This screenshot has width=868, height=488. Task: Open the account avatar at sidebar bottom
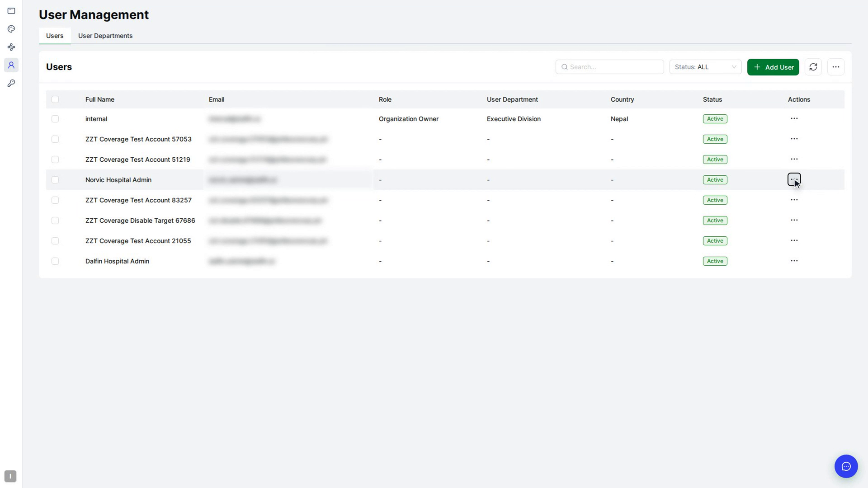(10, 476)
